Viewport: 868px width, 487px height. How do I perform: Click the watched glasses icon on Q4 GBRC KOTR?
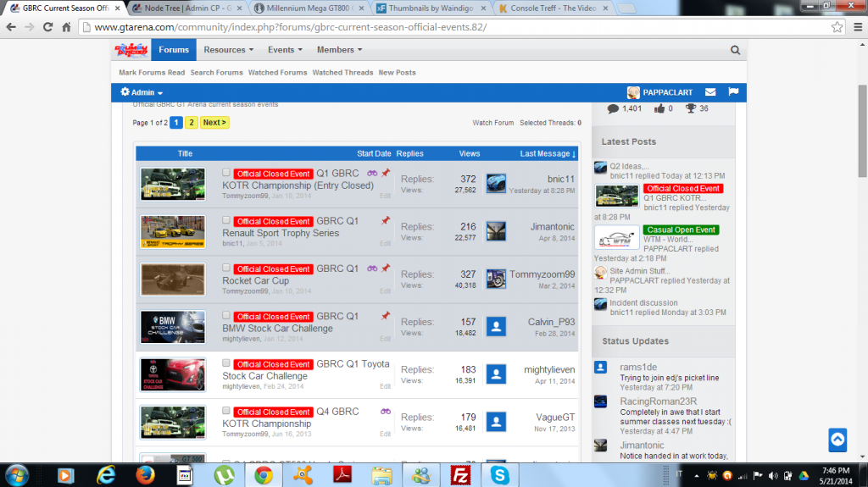(386, 411)
